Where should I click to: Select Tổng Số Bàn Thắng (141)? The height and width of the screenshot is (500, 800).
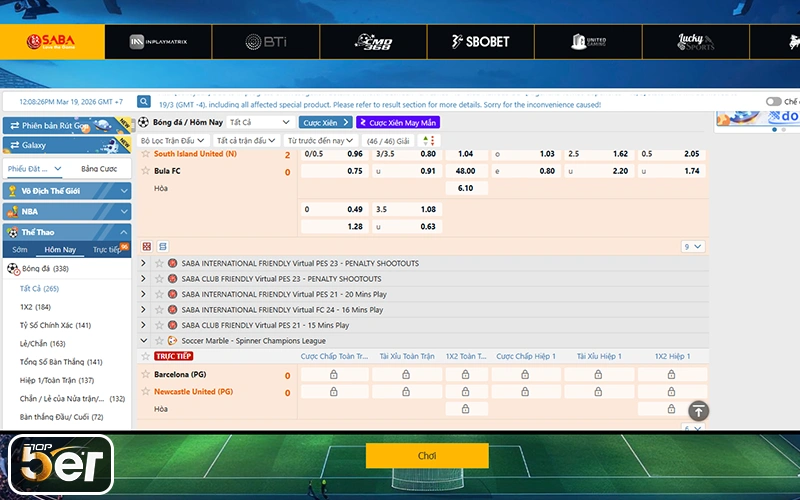[x=61, y=362]
